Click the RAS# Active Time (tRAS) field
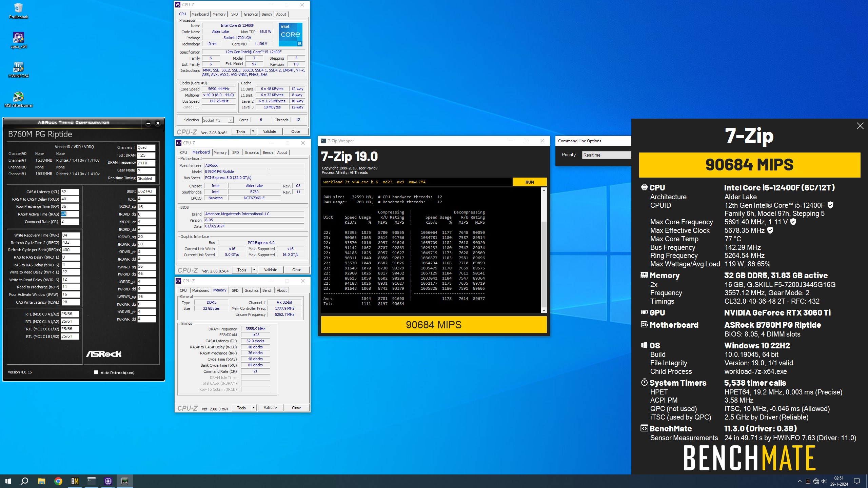Viewport: 868px width, 488px height. coord(70,214)
